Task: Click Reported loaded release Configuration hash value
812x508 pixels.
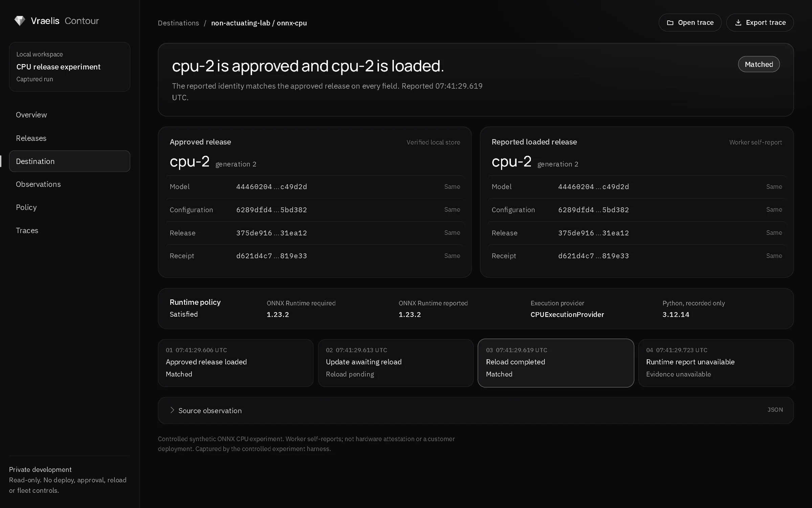Action: pyautogui.click(x=593, y=210)
